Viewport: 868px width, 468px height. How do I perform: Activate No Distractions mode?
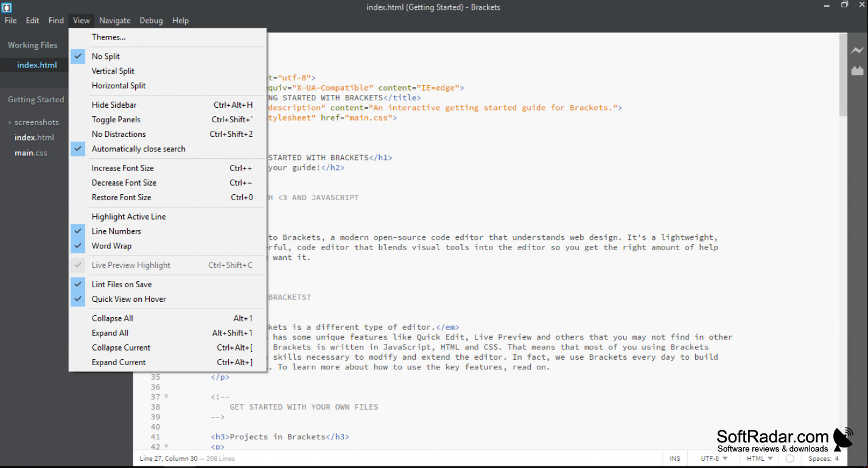(x=167, y=134)
